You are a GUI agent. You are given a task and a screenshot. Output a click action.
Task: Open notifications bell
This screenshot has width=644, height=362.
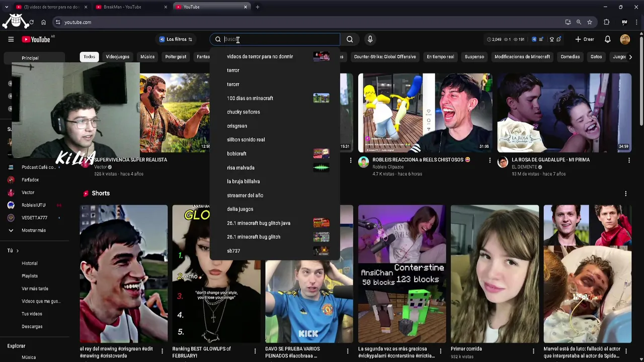(607, 39)
